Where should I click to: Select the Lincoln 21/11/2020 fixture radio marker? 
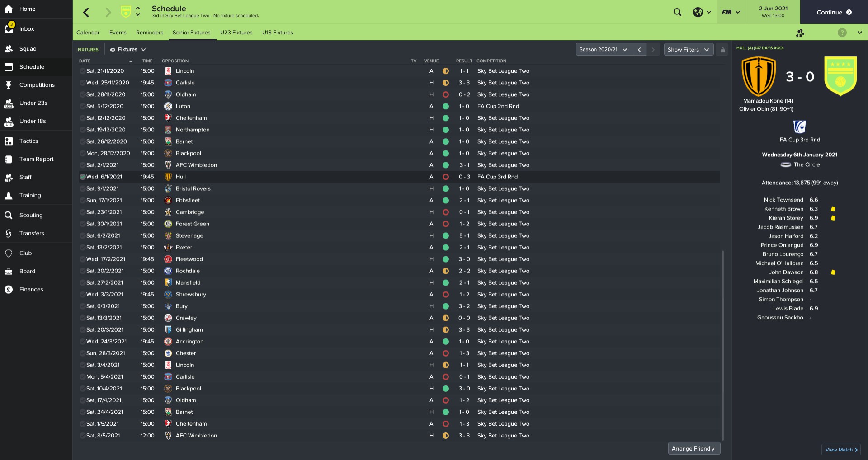point(82,71)
